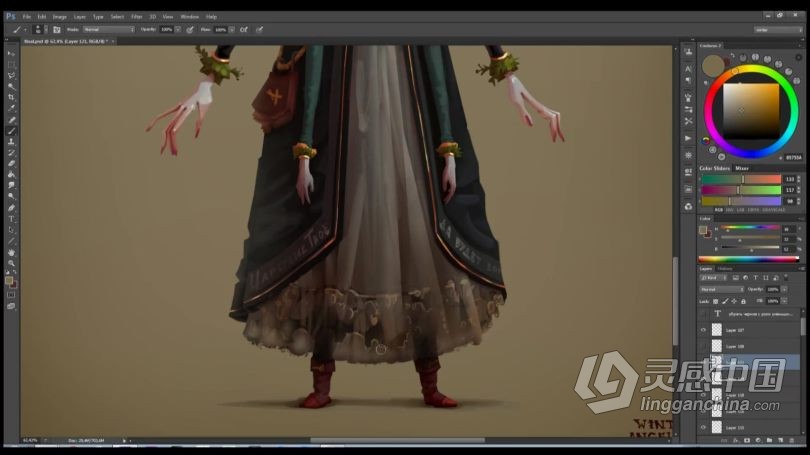This screenshot has height=455, width=810.
Task: Click the hex color value field
Action: 793,158
